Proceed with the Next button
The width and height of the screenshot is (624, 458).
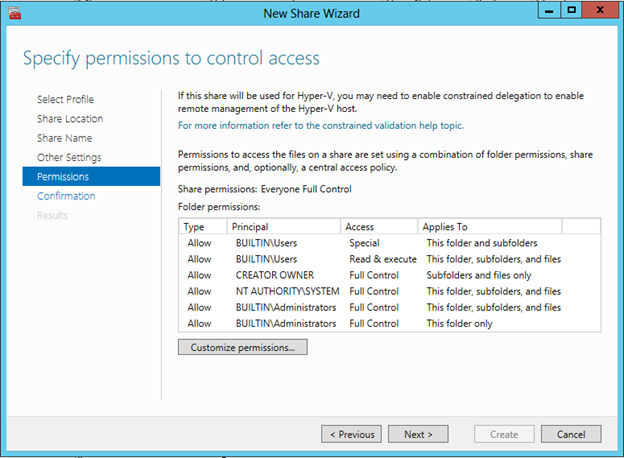[x=418, y=434]
